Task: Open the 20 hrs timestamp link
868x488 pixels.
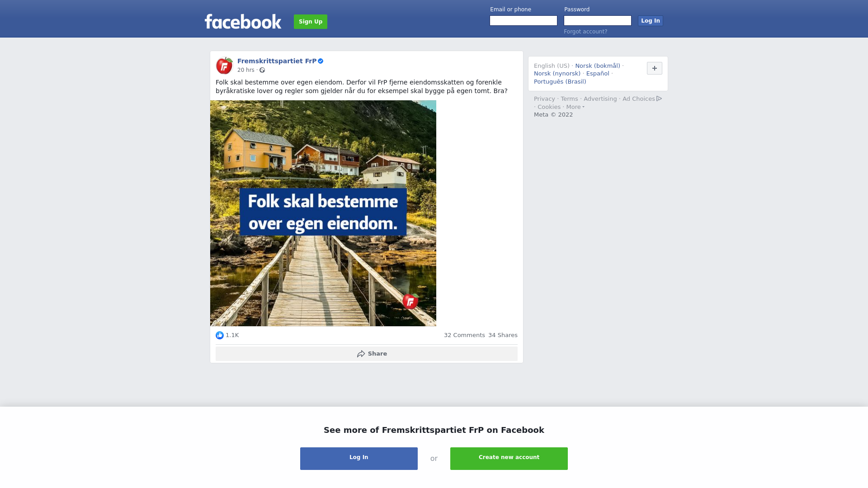Action: tap(246, 70)
